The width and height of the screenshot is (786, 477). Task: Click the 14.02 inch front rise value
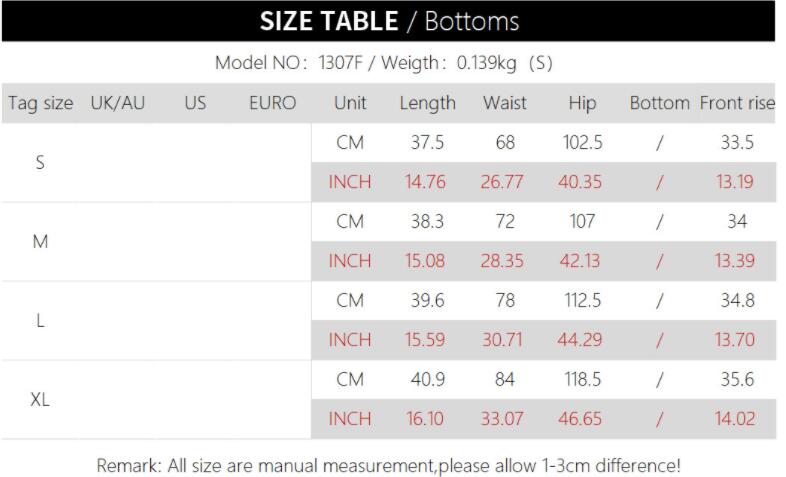pyautogui.click(x=735, y=419)
